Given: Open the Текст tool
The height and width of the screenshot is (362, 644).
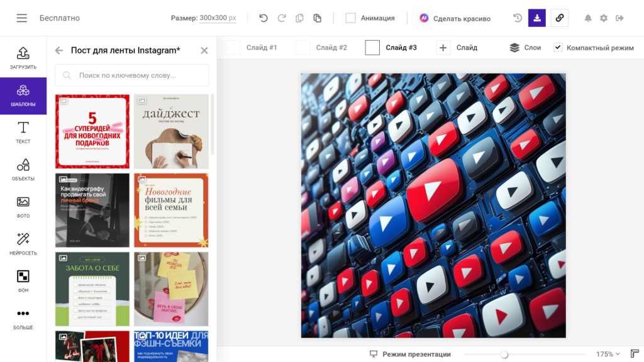Looking at the screenshot, I should [x=23, y=133].
